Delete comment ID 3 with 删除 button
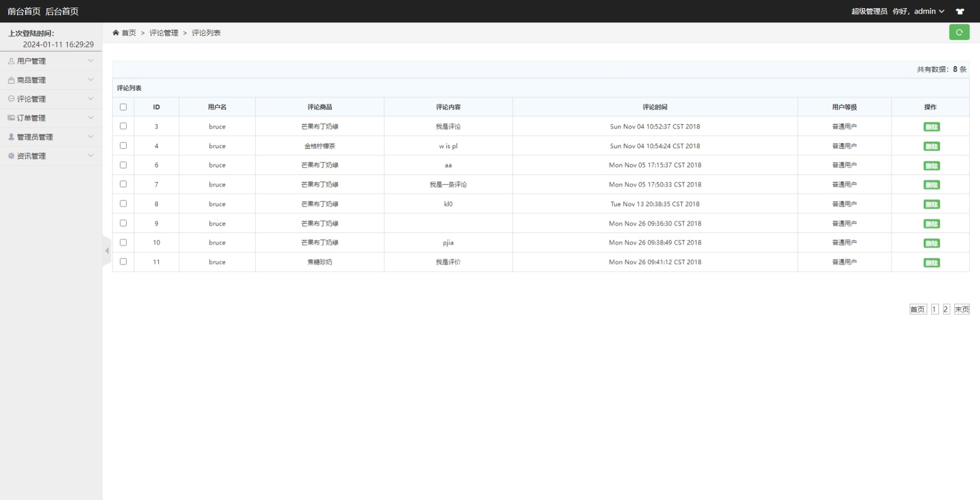Viewport: 980px width, 500px height. click(x=931, y=127)
